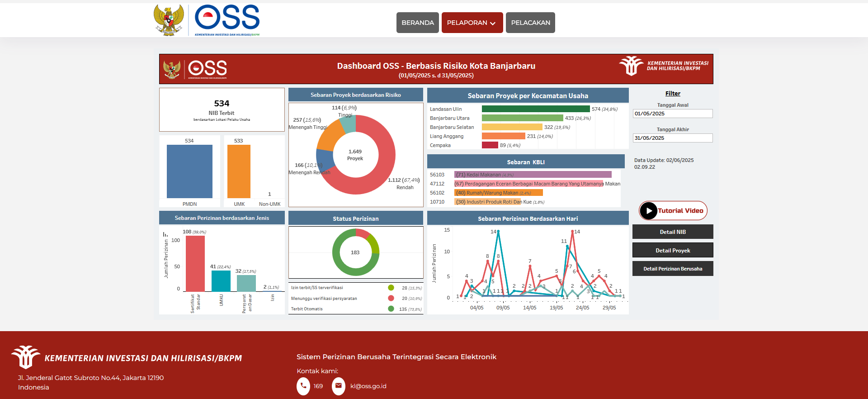
Task: Click the Kementerian Investasi logo in dashboard banner
Action: click(664, 66)
